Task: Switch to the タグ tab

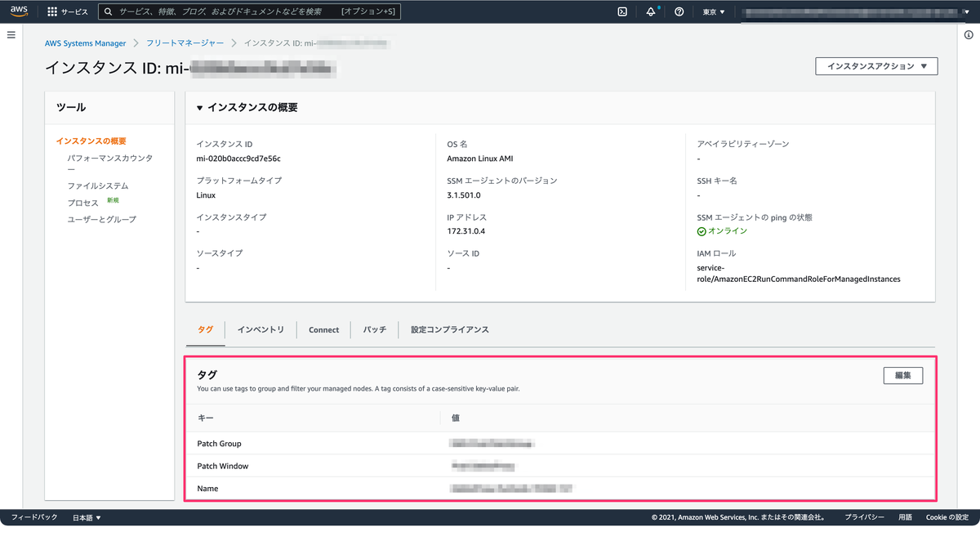Action: 205,329
